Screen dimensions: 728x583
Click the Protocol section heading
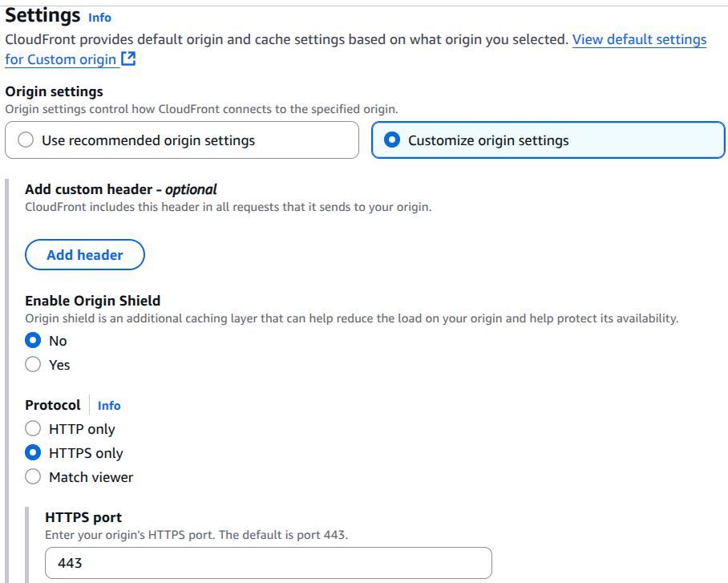pos(53,405)
